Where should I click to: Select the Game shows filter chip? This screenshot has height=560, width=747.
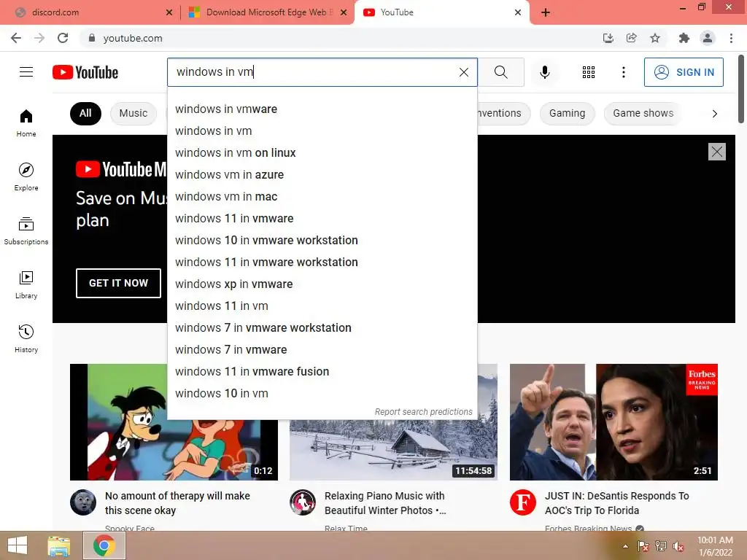643,113
